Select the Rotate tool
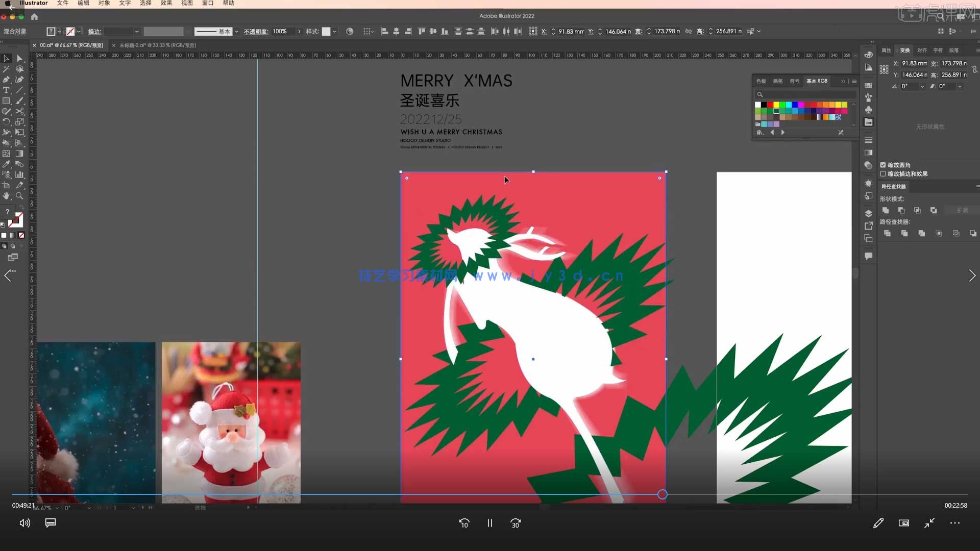This screenshot has width=980, height=551. [6, 122]
